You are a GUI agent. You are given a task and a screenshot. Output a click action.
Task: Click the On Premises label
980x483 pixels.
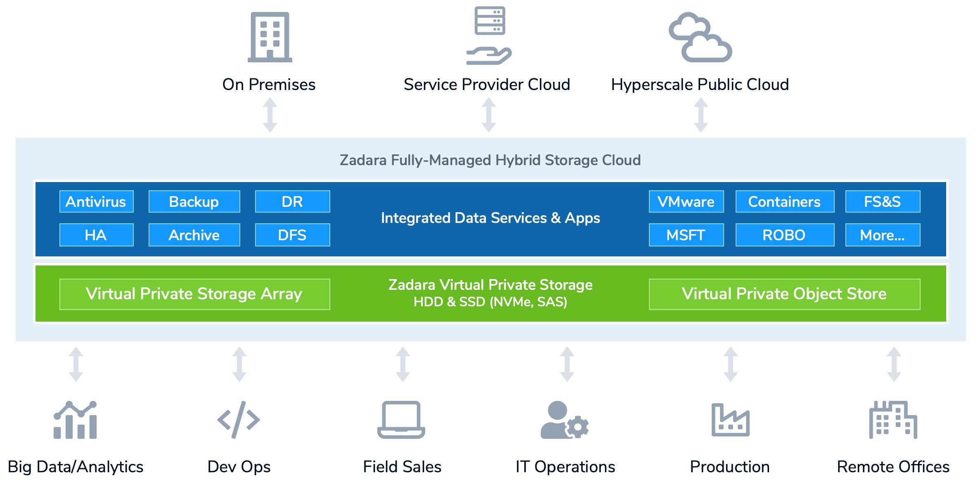pos(269,85)
